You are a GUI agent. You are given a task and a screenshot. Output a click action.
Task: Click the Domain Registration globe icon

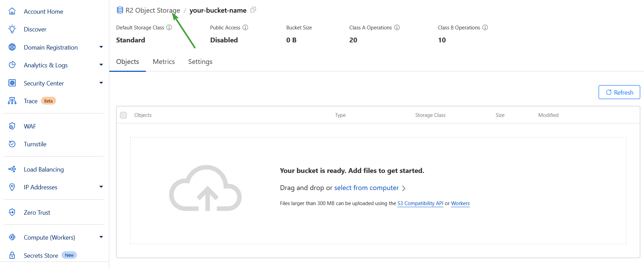pos(12,47)
